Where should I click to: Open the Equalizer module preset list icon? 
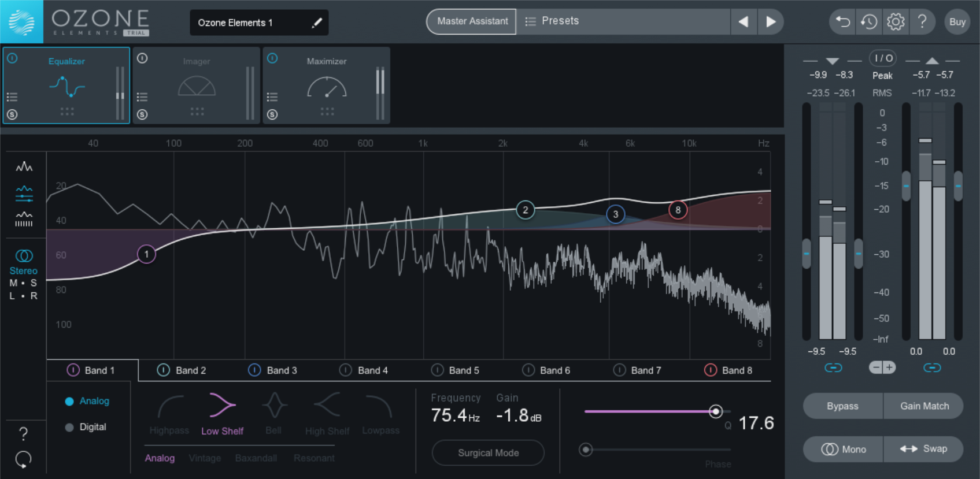[x=12, y=97]
